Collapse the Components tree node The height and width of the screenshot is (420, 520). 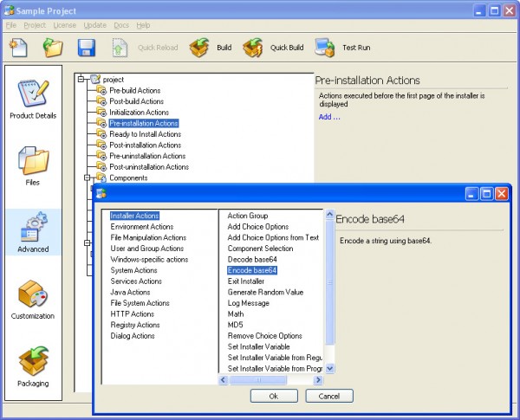(88, 178)
